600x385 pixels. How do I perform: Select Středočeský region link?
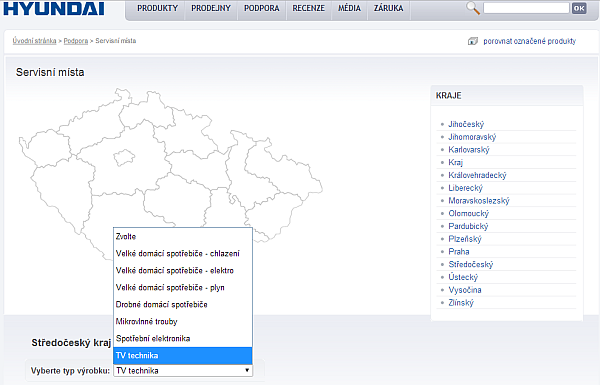click(471, 264)
